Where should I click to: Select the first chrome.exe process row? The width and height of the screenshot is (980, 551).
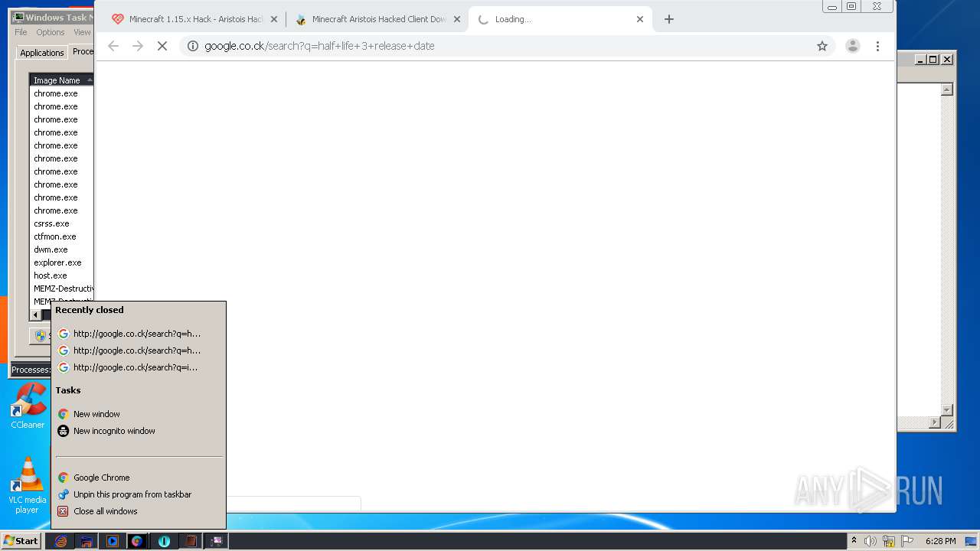pyautogui.click(x=61, y=93)
